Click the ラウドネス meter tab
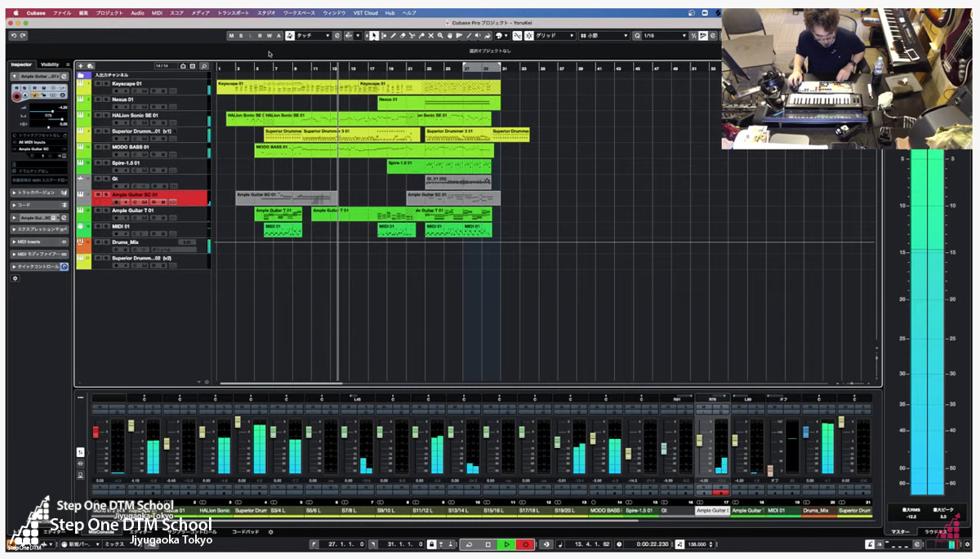The height and width of the screenshot is (559, 980). (x=935, y=531)
